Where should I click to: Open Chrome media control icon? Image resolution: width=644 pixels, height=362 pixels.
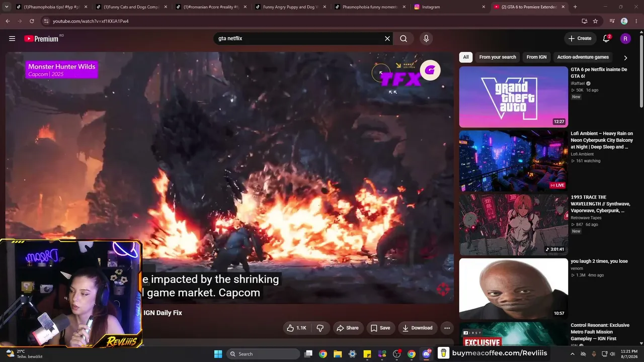[x=612, y=21]
